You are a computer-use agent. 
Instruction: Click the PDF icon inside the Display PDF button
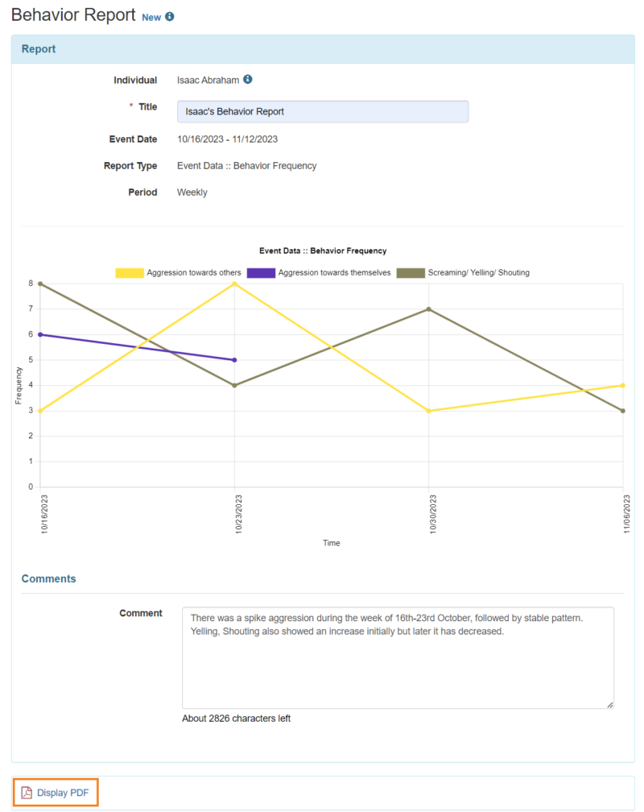point(28,792)
